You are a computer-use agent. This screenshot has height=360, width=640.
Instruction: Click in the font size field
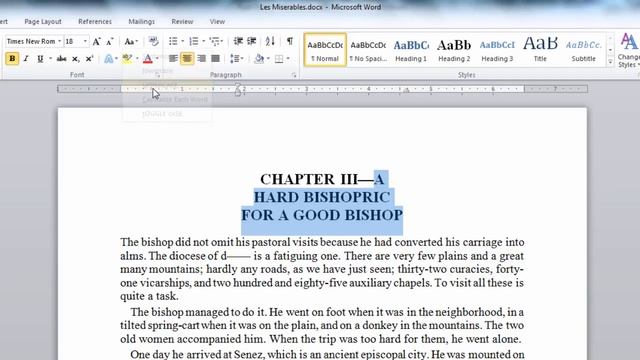(73, 41)
